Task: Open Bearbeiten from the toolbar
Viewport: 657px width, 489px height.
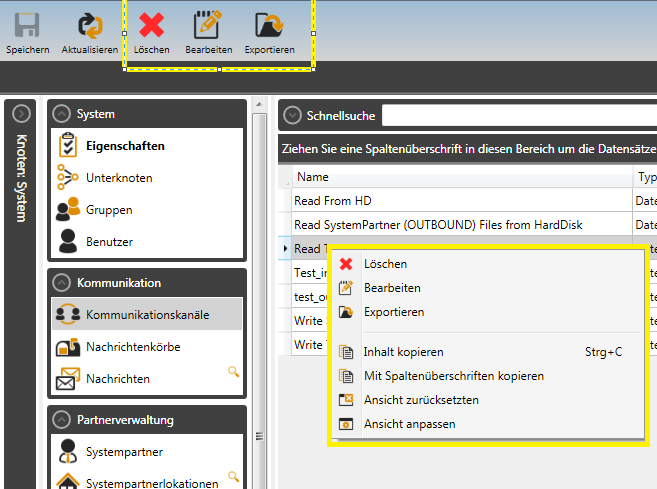Action: point(208,26)
